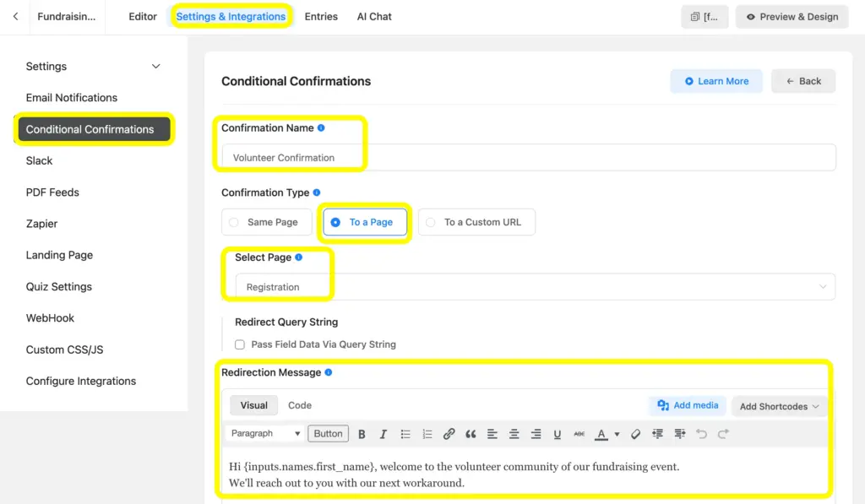865x504 pixels.
Task: Open the Select Page Registration dropdown
Action: click(x=535, y=287)
